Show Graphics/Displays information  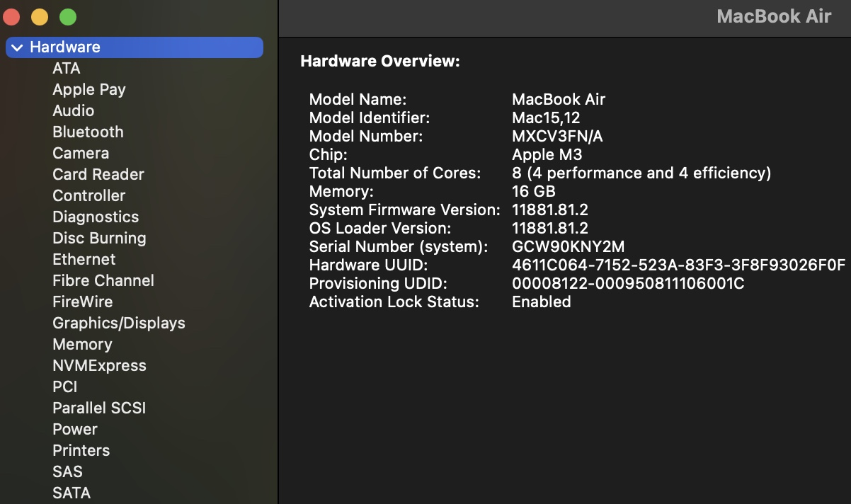119,323
